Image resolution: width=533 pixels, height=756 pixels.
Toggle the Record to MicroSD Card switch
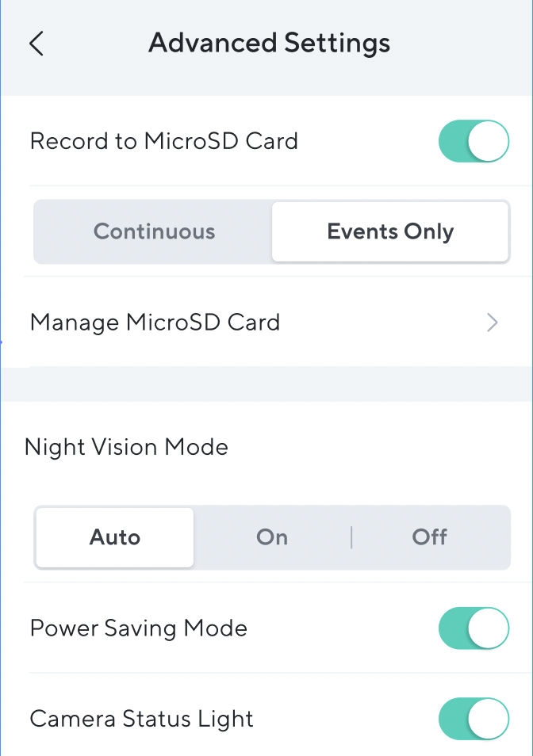tap(474, 141)
